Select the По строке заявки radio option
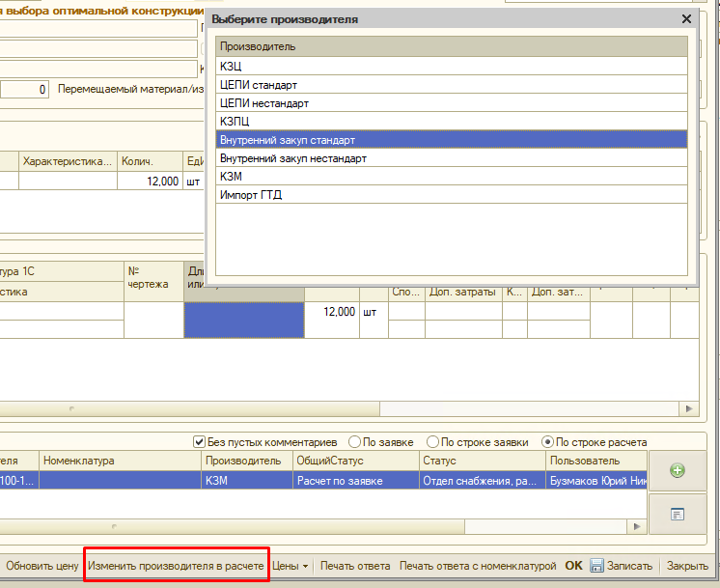The image size is (720, 588). (432, 442)
